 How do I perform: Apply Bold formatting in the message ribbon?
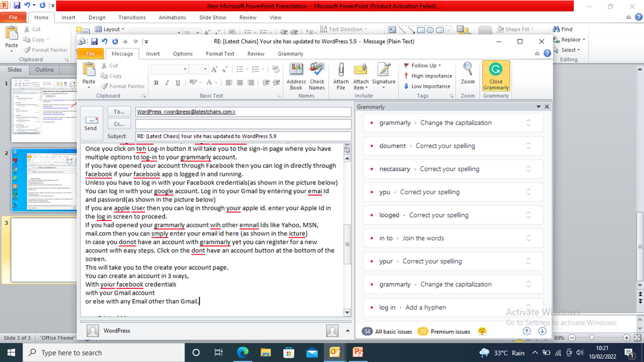156,83
